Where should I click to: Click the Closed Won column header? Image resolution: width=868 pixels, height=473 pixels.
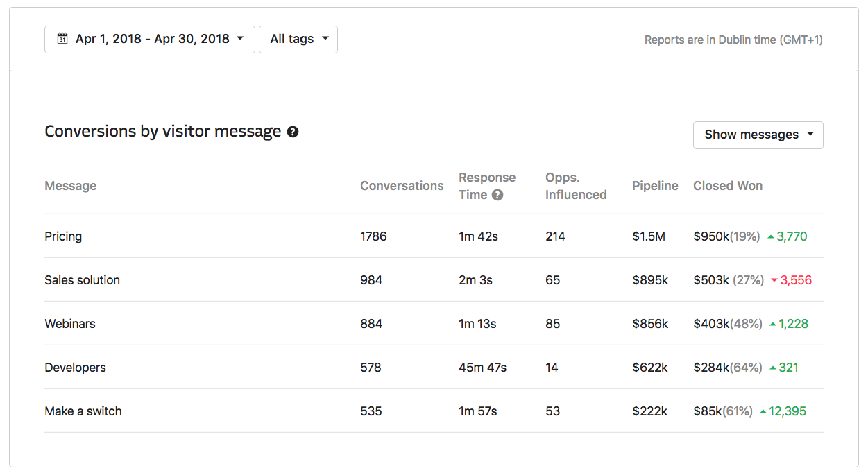point(727,186)
